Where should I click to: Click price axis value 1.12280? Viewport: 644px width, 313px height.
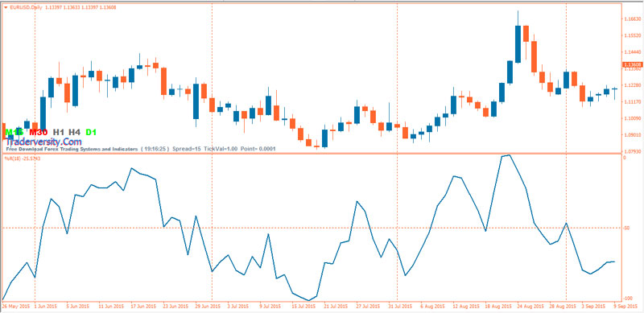click(x=633, y=85)
